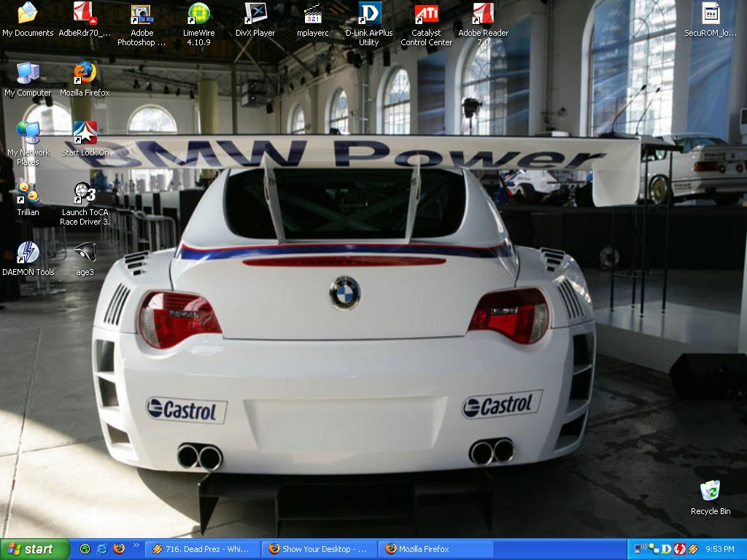
Task: Select the Mozilla Firefox desktop icon
Action: pyautogui.click(x=85, y=74)
